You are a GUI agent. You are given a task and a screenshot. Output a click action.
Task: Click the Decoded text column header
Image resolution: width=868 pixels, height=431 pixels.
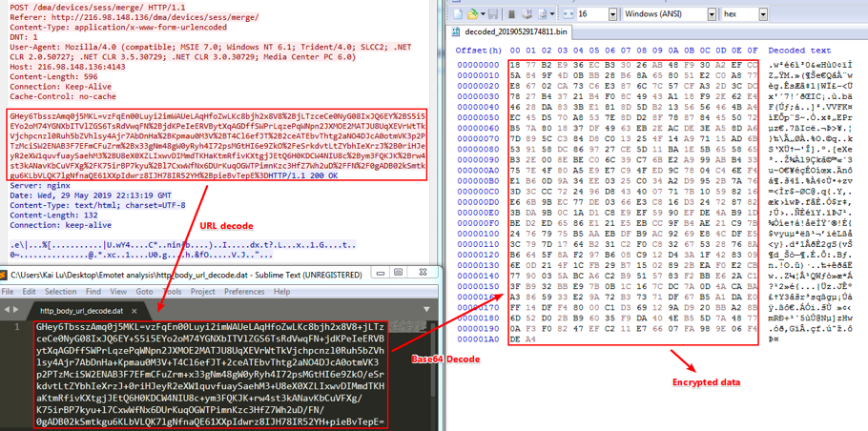[x=799, y=51]
